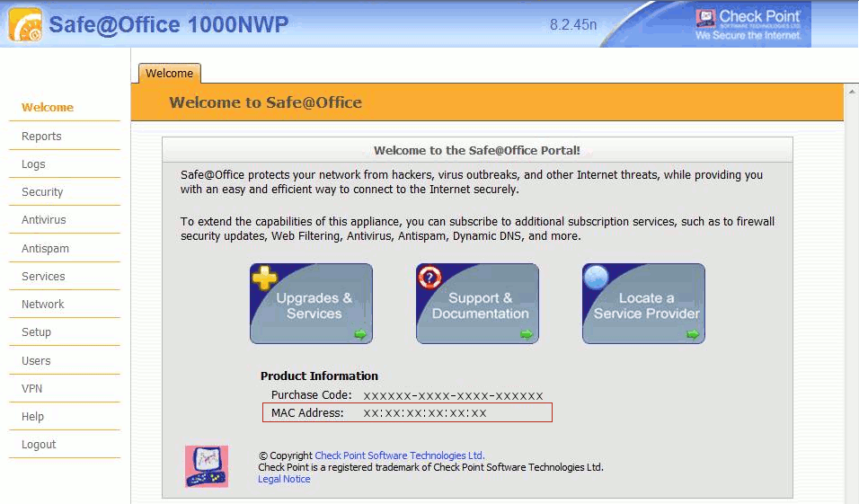Select the Welcome tab
The width and height of the screenshot is (859, 504).
pos(169,74)
